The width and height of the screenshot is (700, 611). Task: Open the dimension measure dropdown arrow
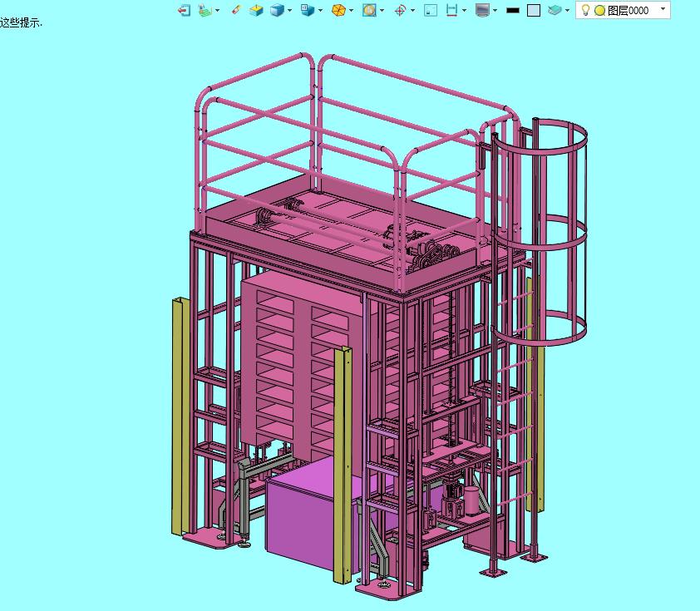[464, 10]
